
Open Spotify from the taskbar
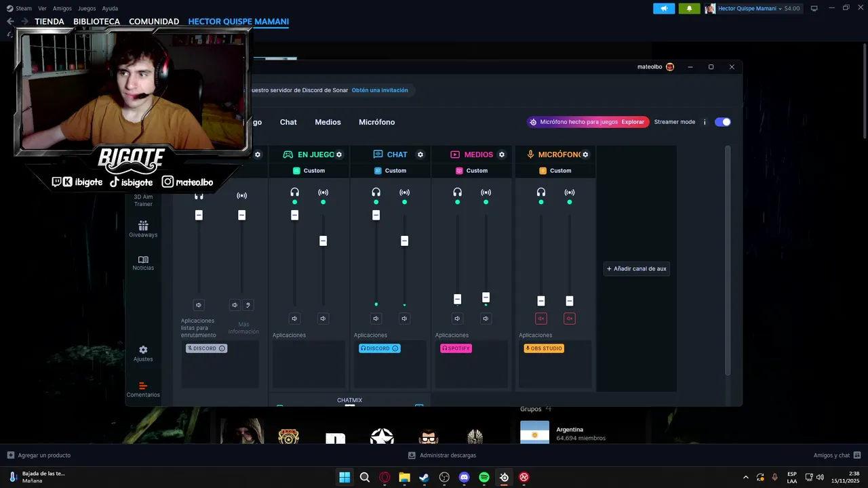coord(484,477)
